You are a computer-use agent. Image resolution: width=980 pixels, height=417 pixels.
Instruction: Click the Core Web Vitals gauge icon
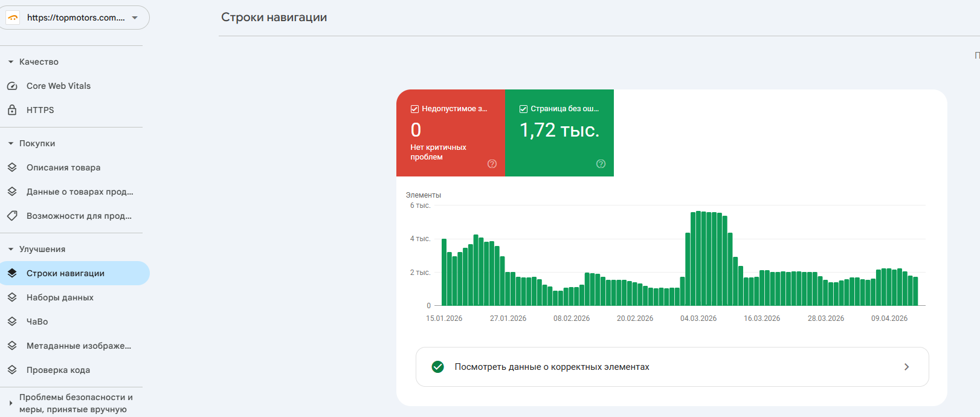[x=12, y=86]
